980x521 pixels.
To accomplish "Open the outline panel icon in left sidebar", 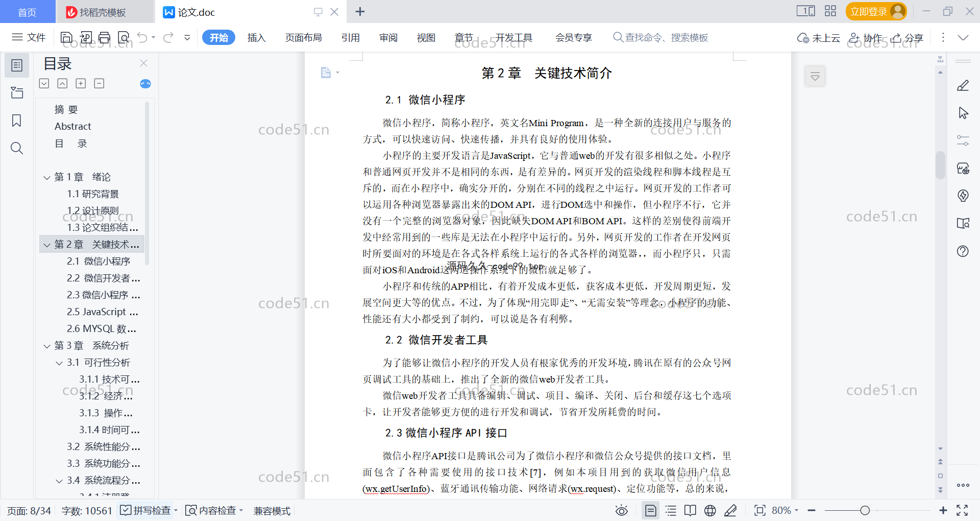I will [x=17, y=65].
